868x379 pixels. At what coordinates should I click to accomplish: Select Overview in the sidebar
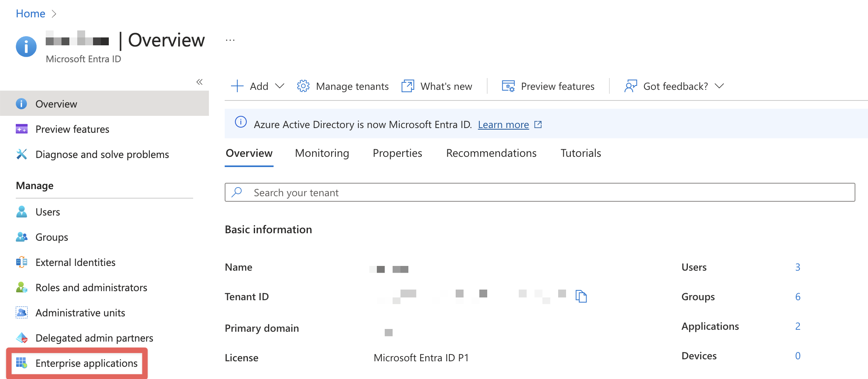coord(104,104)
